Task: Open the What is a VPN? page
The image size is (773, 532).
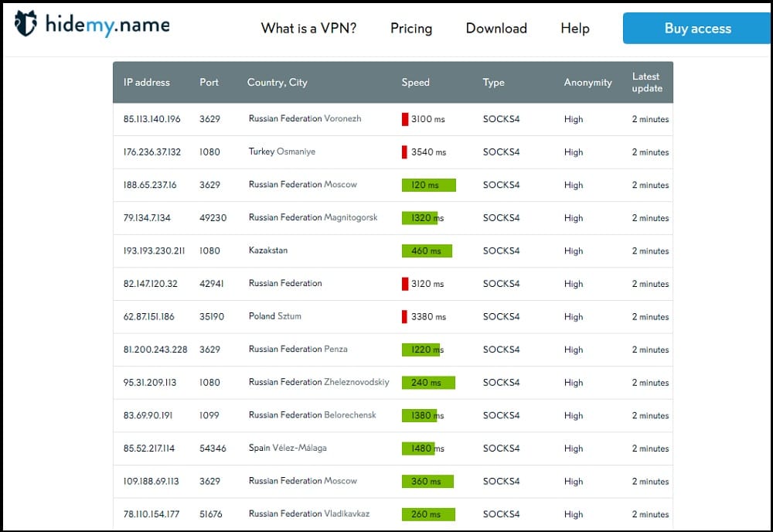Action: [308, 28]
